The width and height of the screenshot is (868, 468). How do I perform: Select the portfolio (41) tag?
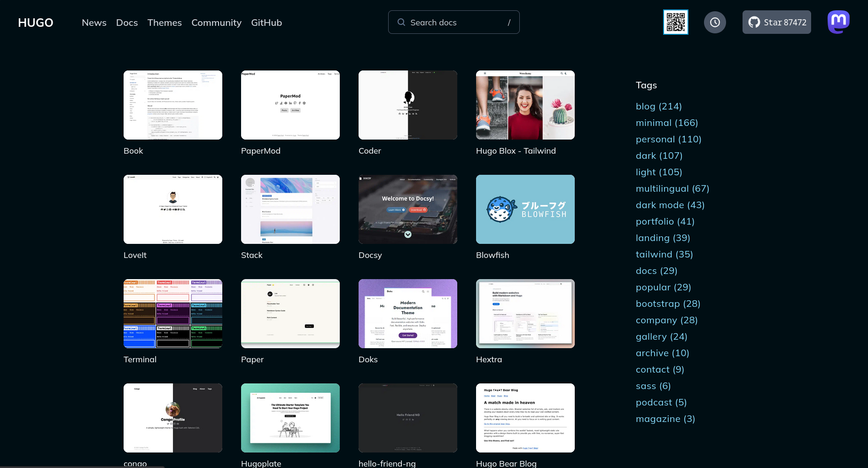coord(665,221)
